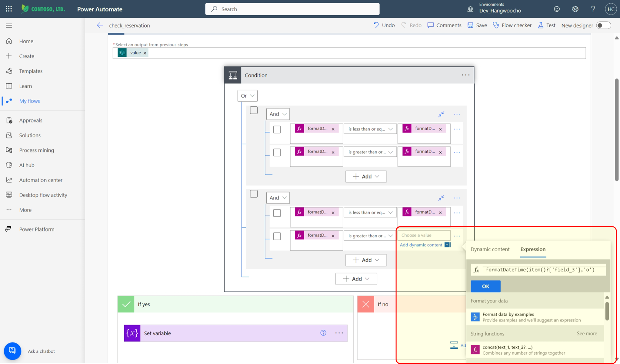
Task: Click the Format data by examples icon
Action: 475,317
